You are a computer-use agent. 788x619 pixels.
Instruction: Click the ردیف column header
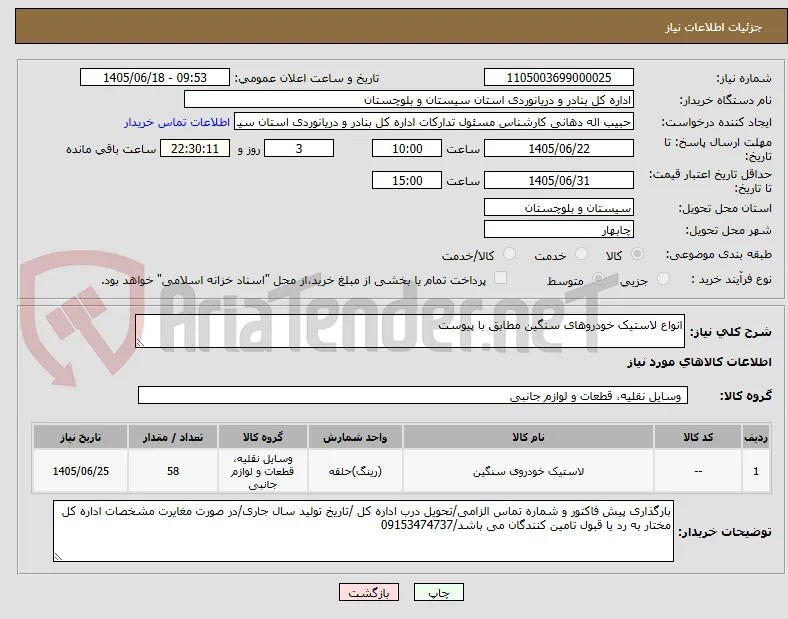pos(756,437)
